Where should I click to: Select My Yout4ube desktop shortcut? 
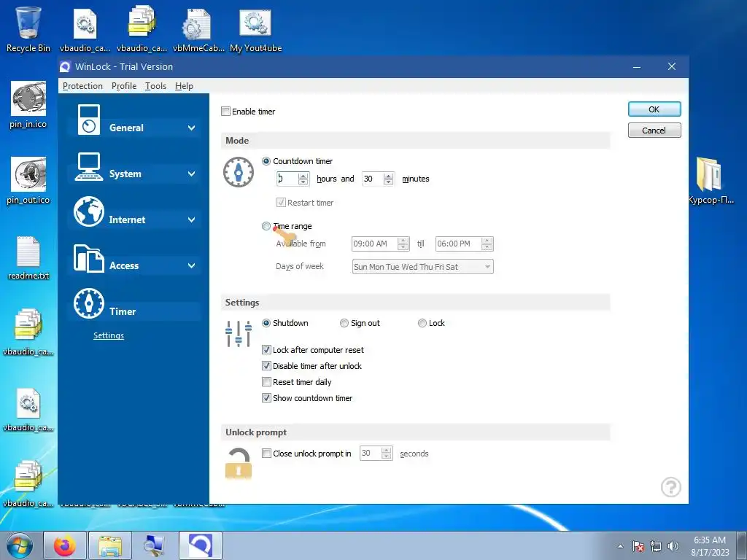tap(256, 31)
